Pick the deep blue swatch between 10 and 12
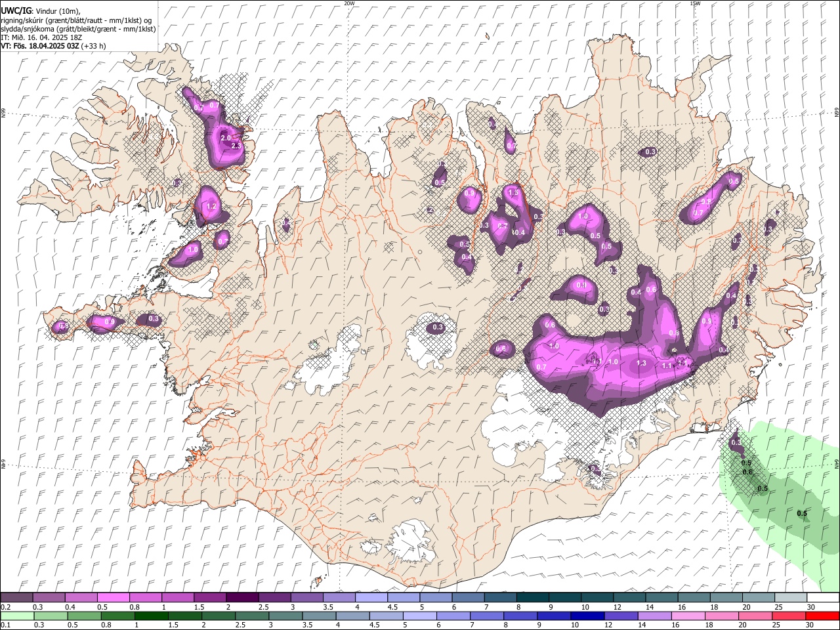Image resolution: width=840 pixels, height=630 pixels. click(x=587, y=616)
